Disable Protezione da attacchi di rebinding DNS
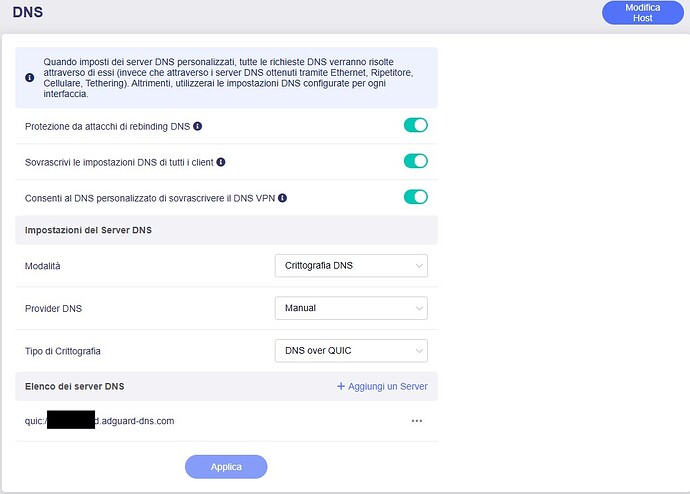 tap(415, 125)
